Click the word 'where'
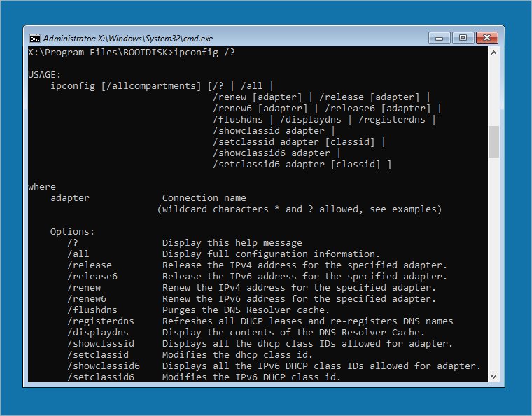The width and height of the screenshot is (532, 416). point(42,186)
